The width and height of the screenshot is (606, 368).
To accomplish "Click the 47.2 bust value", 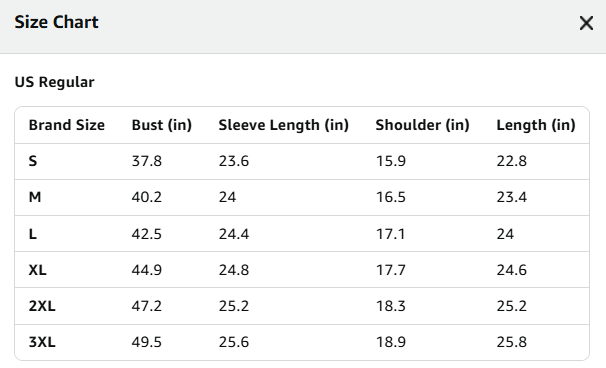I will point(146,306).
